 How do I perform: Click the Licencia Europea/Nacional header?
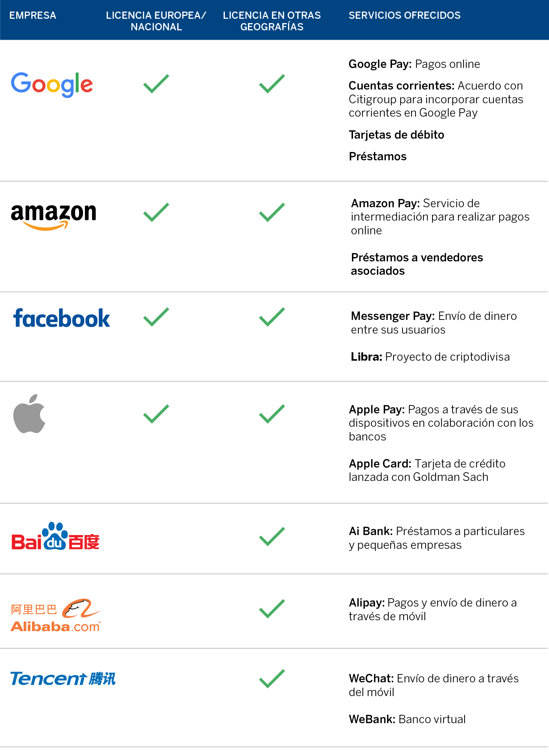[x=156, y=21]
